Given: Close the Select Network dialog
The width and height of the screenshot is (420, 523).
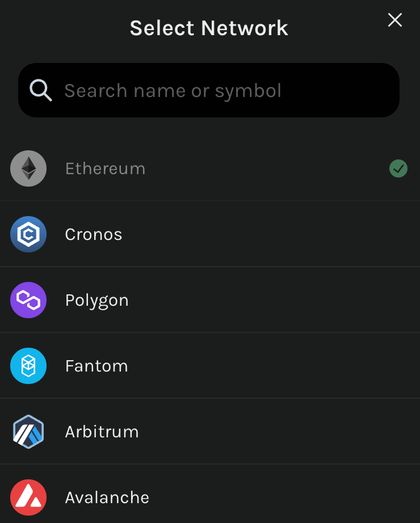Looking at the screenshot, I should click(x=395, y=20).
